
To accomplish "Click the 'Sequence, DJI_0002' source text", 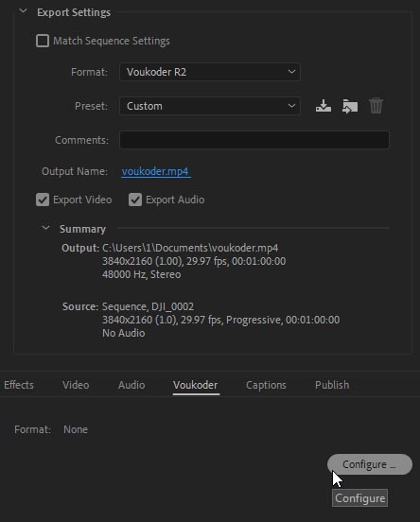I will 148,306.
